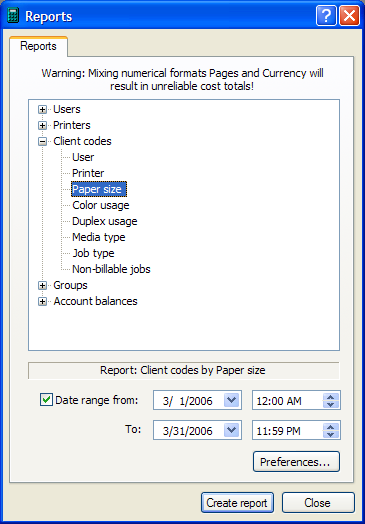This screenshot has width=365, height=524.
Task: Select User under Client codes
Action: (83, 157)
